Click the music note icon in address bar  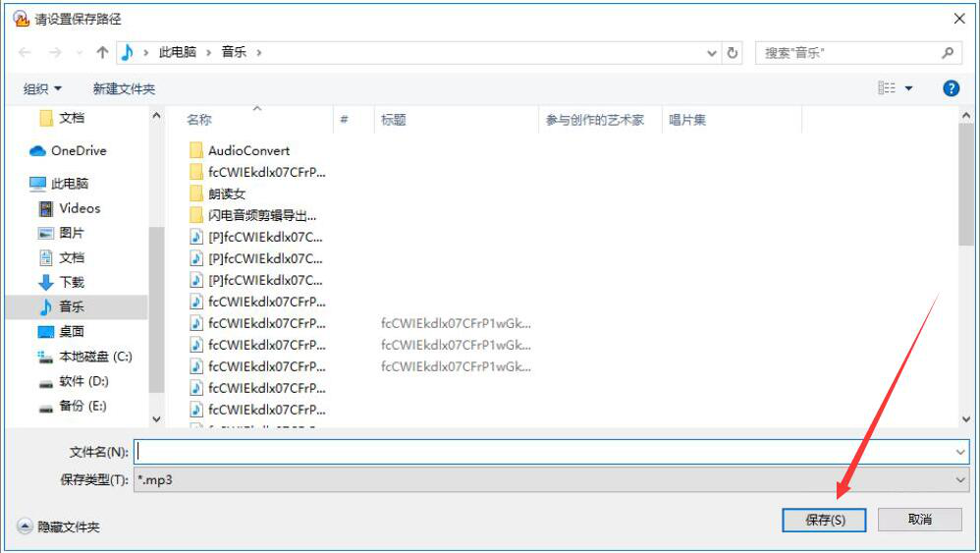point(128,52)
